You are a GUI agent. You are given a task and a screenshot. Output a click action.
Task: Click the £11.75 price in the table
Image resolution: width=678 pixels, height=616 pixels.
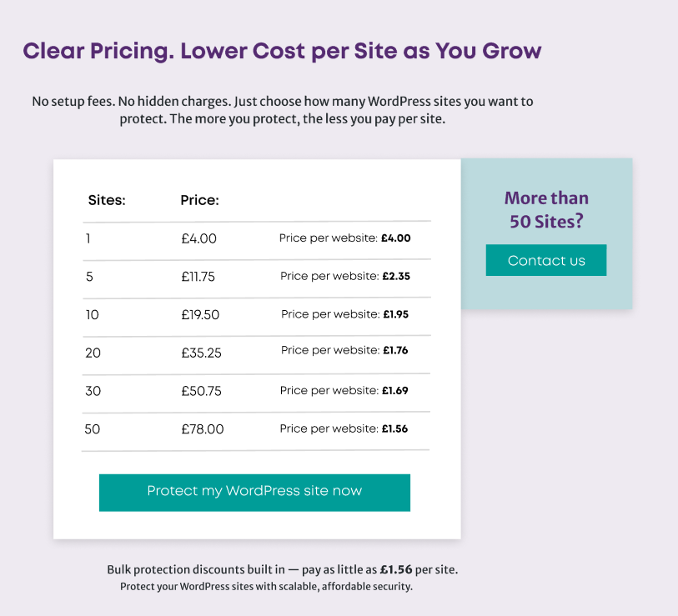[x=198, y=277]
